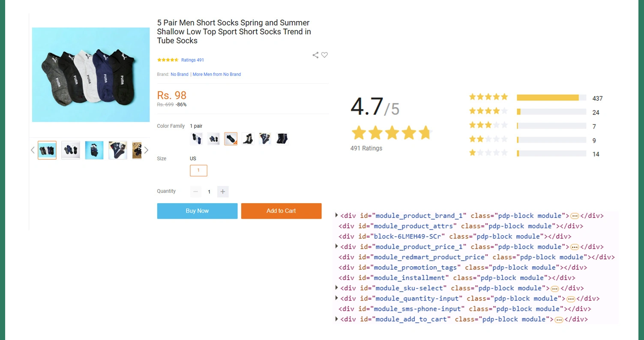Select the fourth Color Family option
This screenshot has width=644, height=340.
pyautogui.click(x=248, y=138)
